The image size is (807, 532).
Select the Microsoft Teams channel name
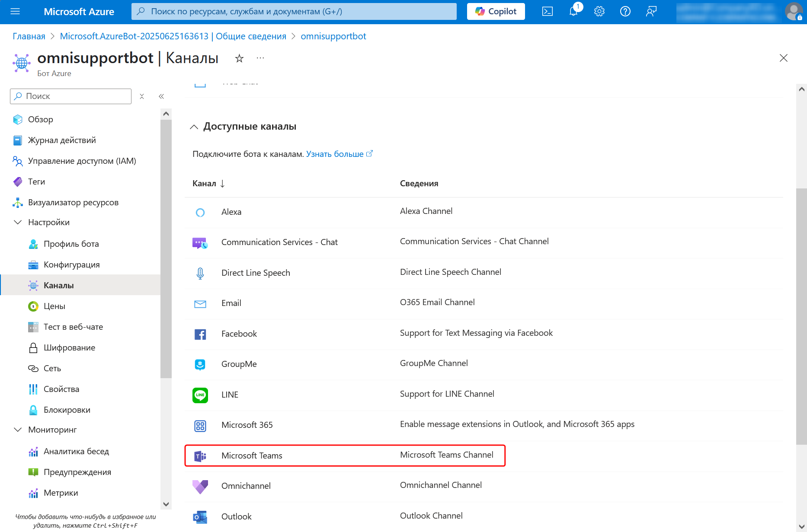point(252,456)
